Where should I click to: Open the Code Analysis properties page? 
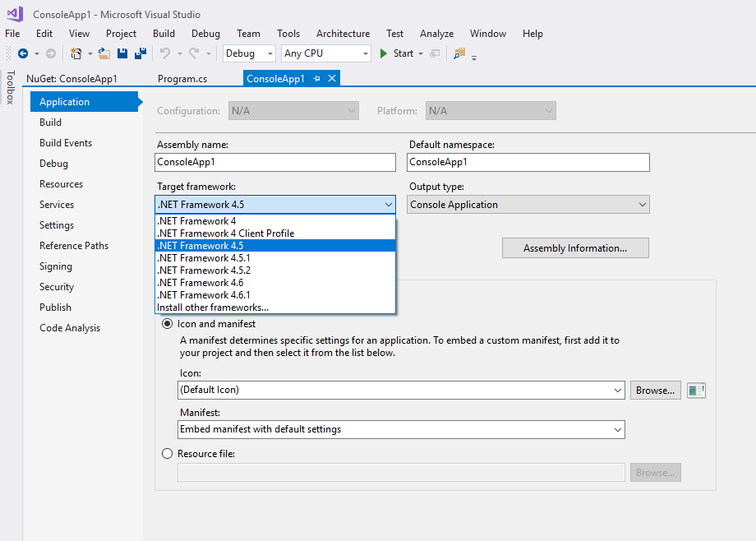coord(70,328)
